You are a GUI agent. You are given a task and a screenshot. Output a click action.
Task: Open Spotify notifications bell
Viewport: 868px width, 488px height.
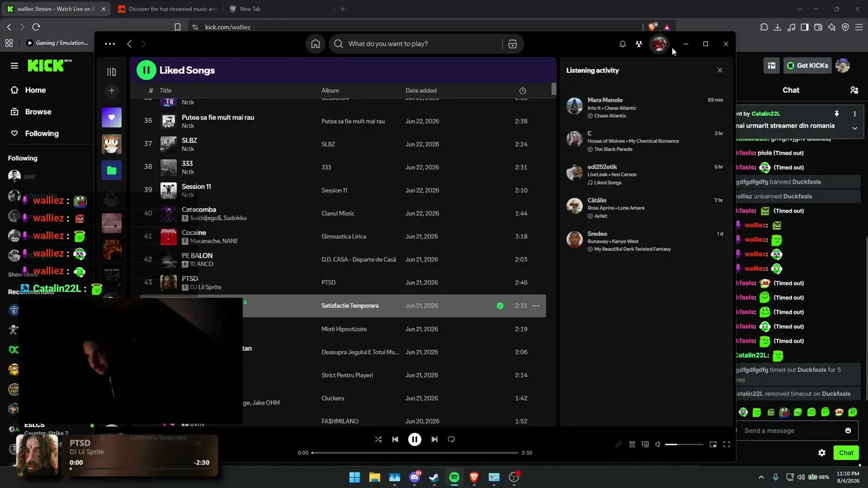point(623,44)
